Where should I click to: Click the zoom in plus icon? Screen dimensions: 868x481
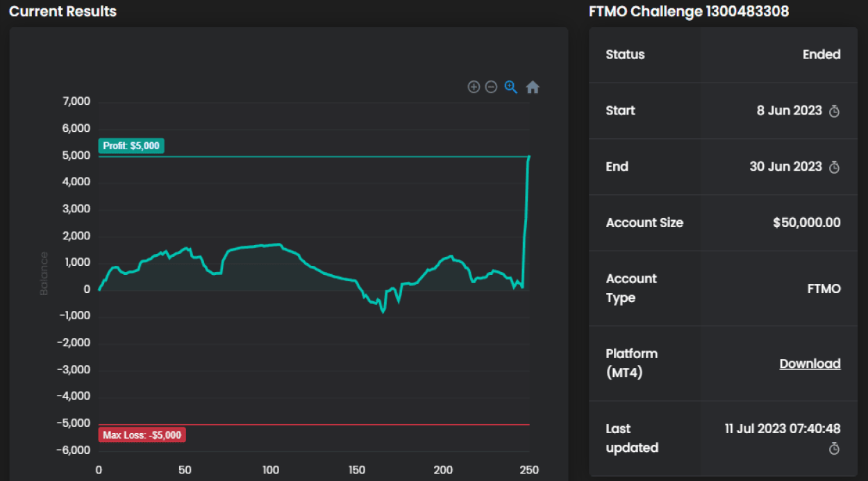click(474, 87)
